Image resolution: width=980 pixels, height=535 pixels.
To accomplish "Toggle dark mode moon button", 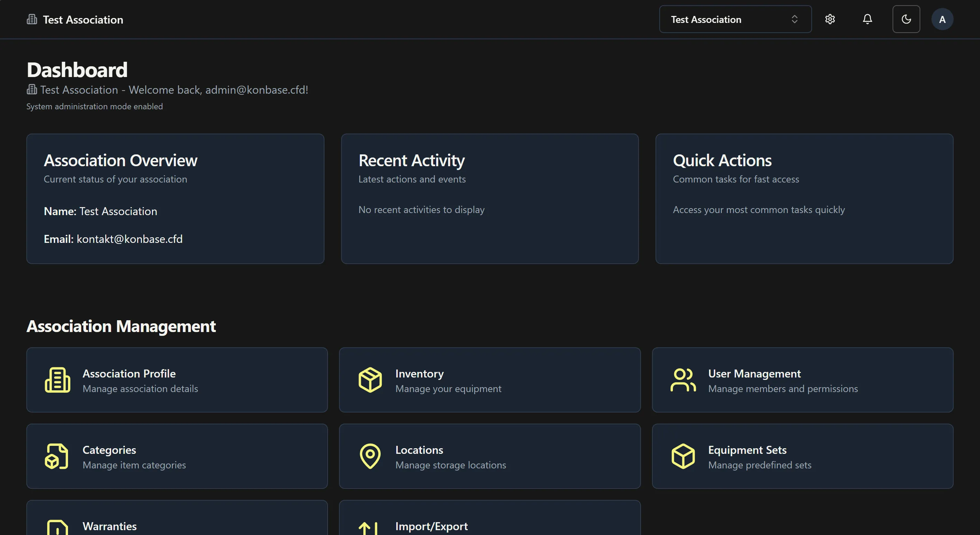I will [x=906, y=19].
